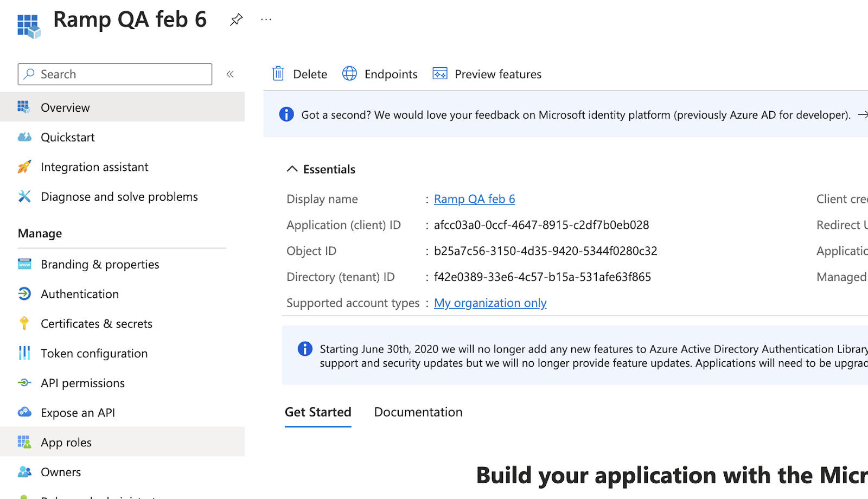
Task: Click the Certificates key icon
Action: tap(24, 323)
